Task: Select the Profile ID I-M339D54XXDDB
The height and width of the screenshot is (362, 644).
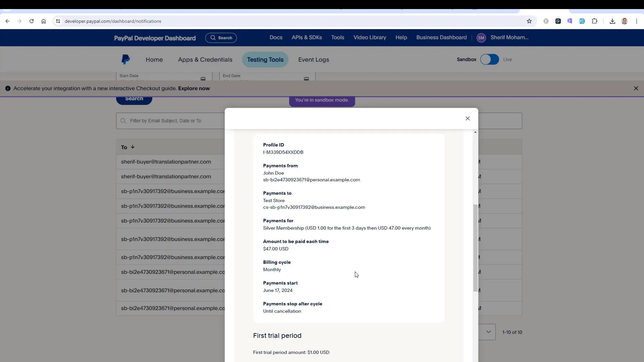Action: tap(283, 152)
